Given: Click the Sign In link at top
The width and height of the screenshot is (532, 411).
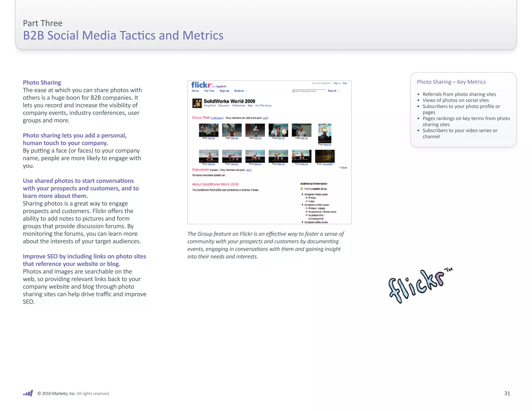Looking at the screenshot, I should pos(337,83).
